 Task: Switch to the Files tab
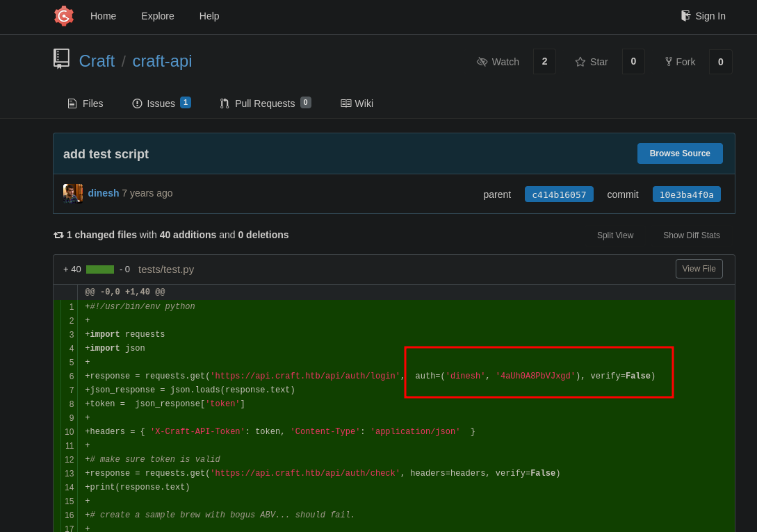point(85,103)
